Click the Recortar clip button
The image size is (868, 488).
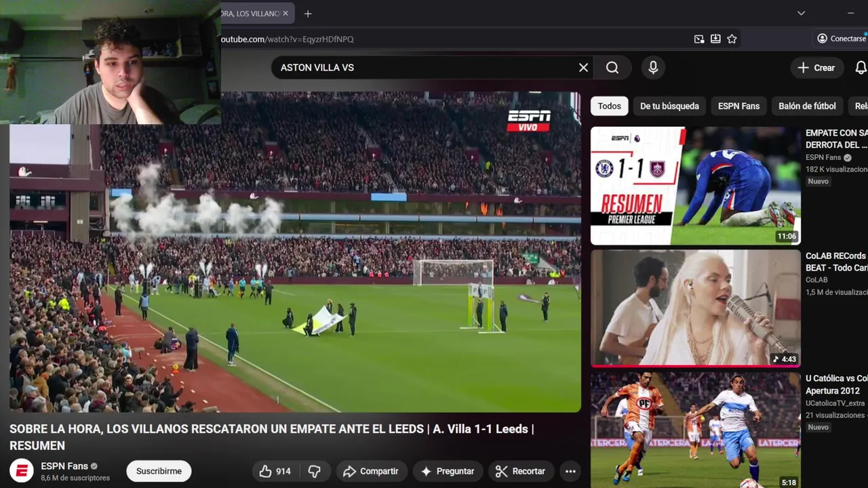[521, 471]
